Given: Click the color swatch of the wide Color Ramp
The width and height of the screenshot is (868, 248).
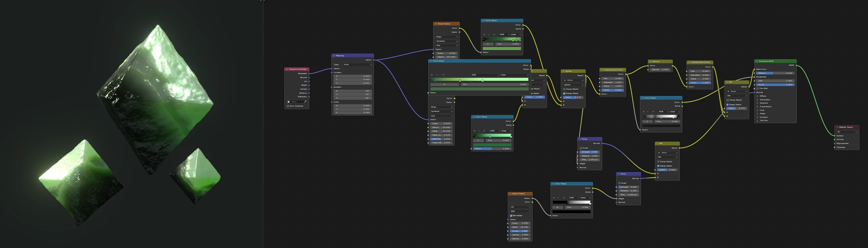Looking at the screenshot, I should point(479,89).
